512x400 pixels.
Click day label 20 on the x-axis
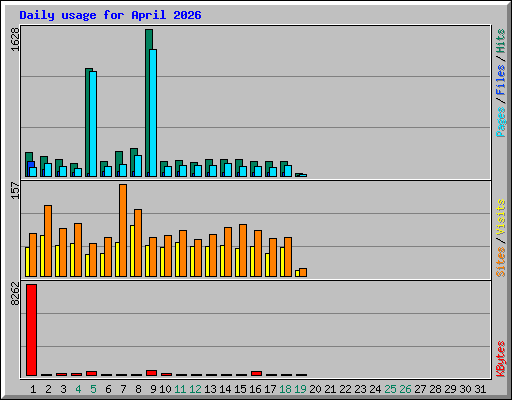[315, 389]
